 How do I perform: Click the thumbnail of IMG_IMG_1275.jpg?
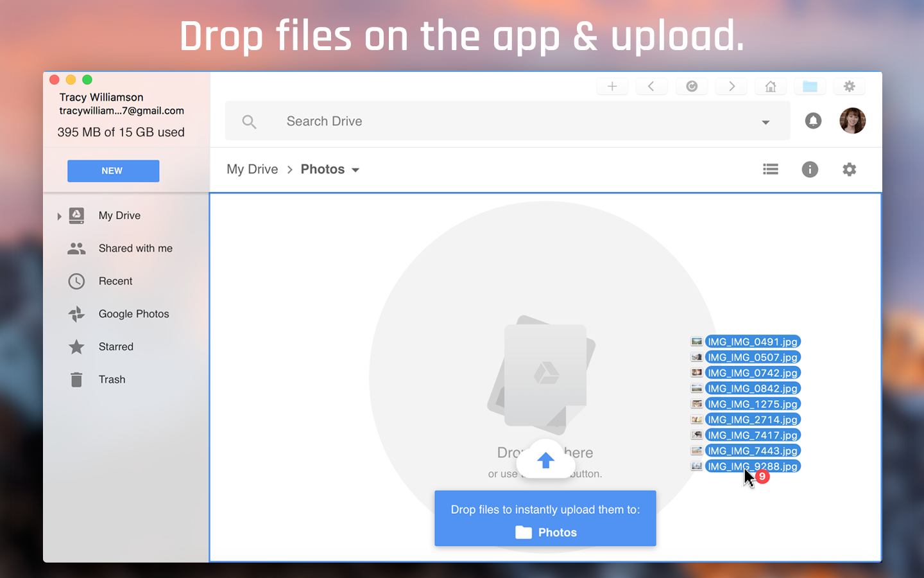(696, 404)
